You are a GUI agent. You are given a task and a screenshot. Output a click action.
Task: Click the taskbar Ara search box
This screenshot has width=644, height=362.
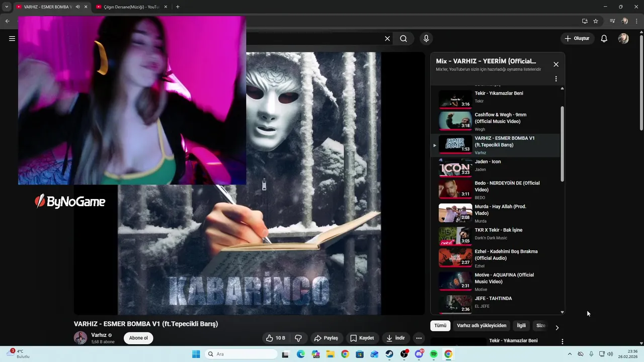tap(241, 354)
